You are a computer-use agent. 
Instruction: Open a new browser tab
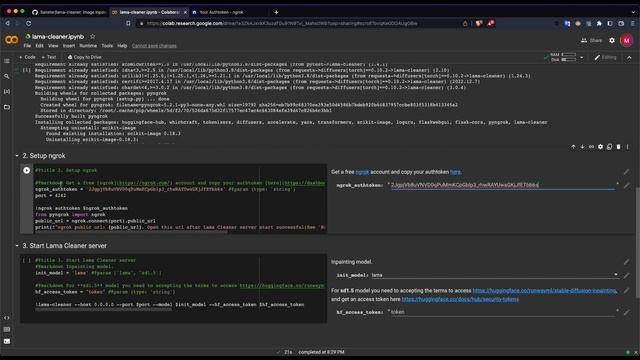point(276,12)
